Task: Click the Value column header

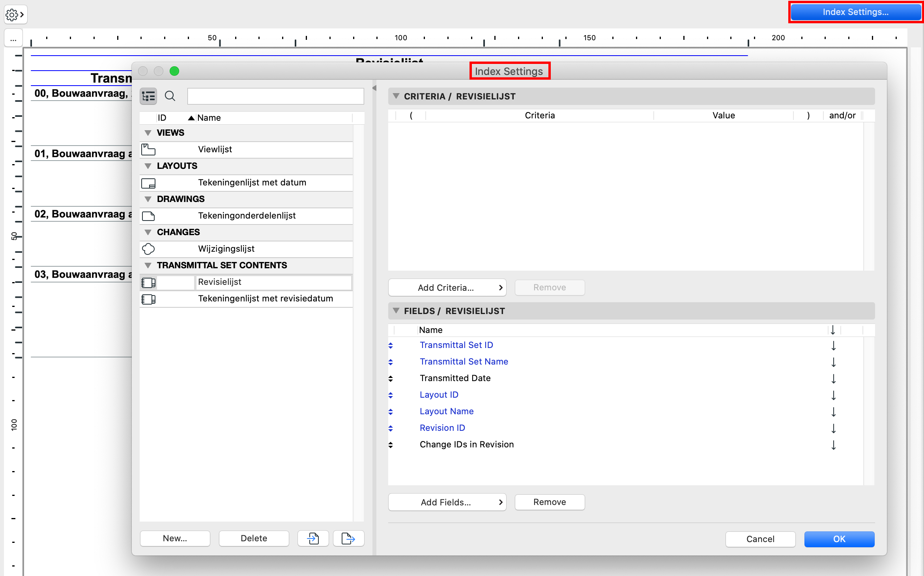Action: click(724, 116)
